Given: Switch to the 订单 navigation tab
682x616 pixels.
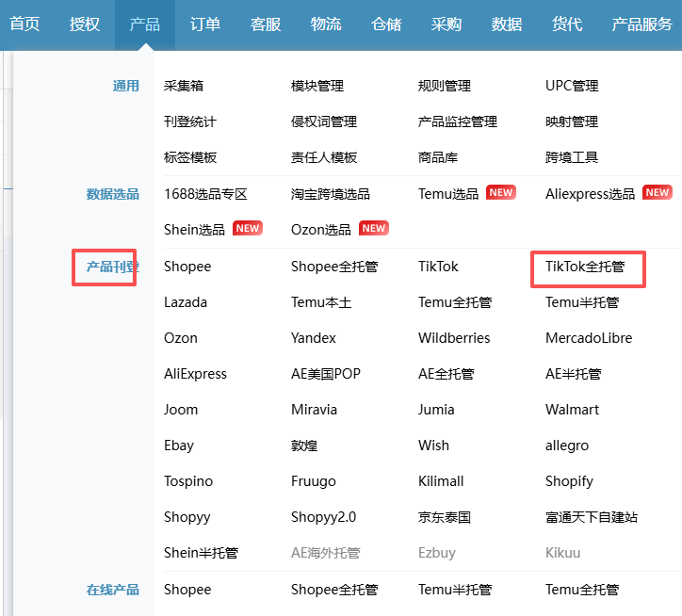Looking at the screenshot, I should coord(204,24).
